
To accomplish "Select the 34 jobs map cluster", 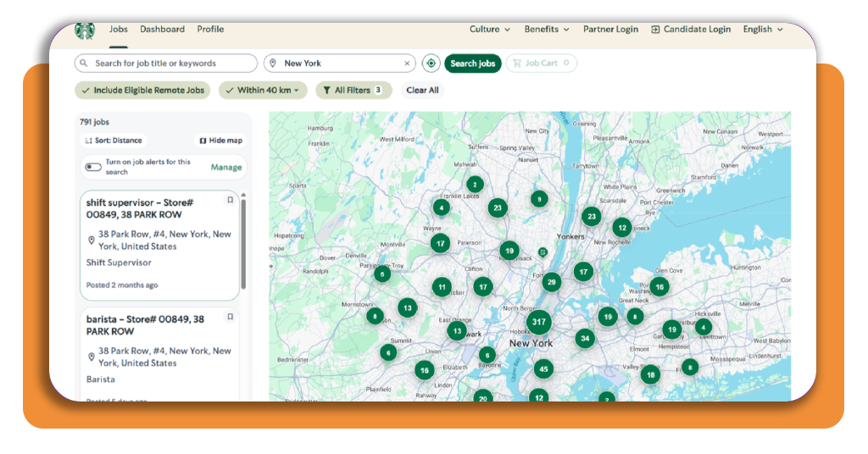I will (585, 339).
